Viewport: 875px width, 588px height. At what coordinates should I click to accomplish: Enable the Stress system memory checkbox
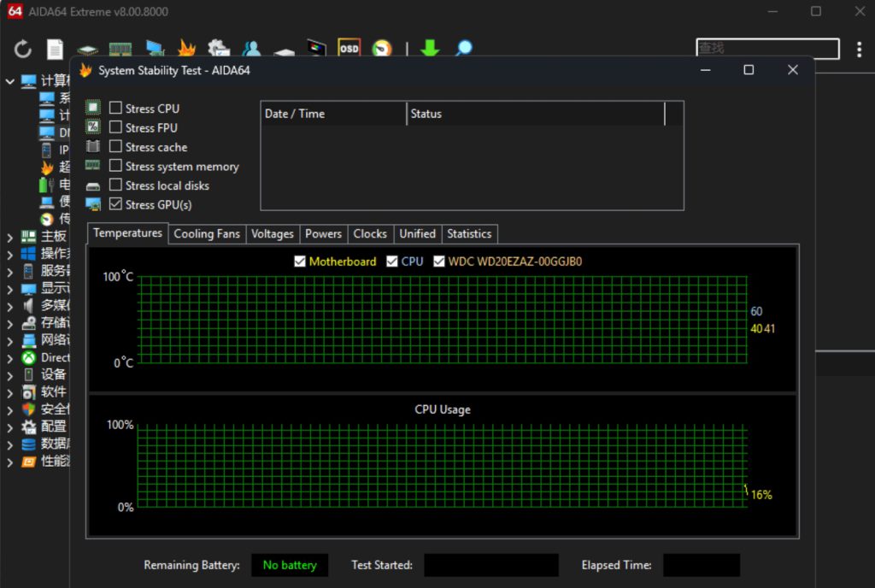[115, 166]
